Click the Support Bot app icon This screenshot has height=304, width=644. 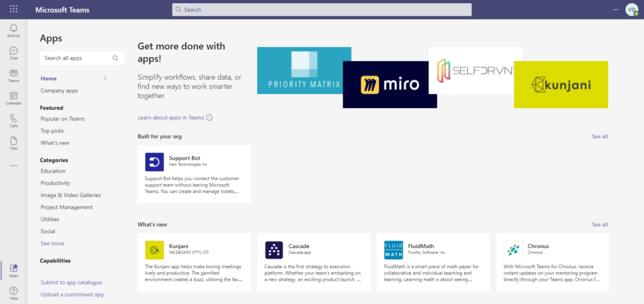pos(155,162)
